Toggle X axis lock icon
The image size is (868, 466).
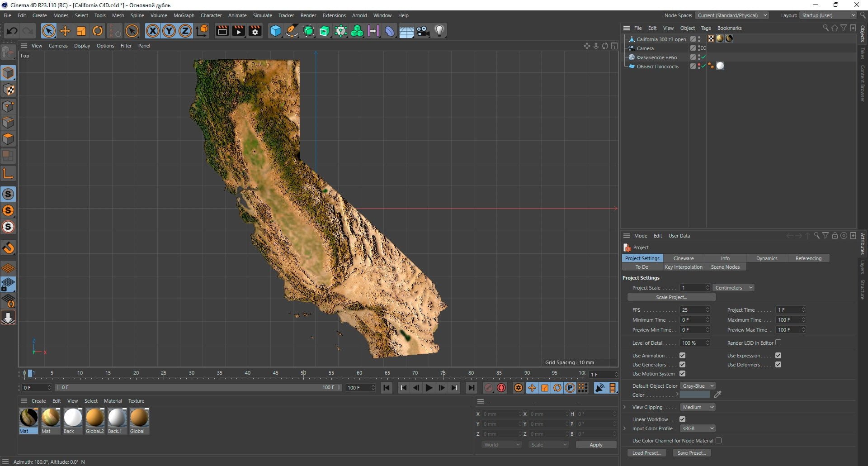click(x=153, y=31)
